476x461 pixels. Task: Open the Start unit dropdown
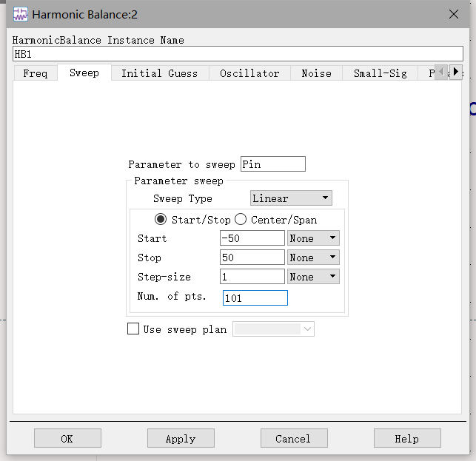313,238
